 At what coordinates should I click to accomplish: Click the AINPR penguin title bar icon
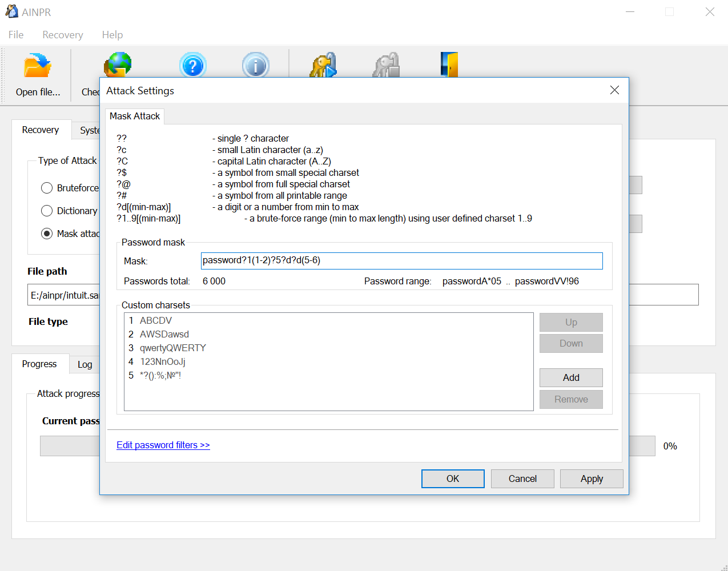coord(11,11)
